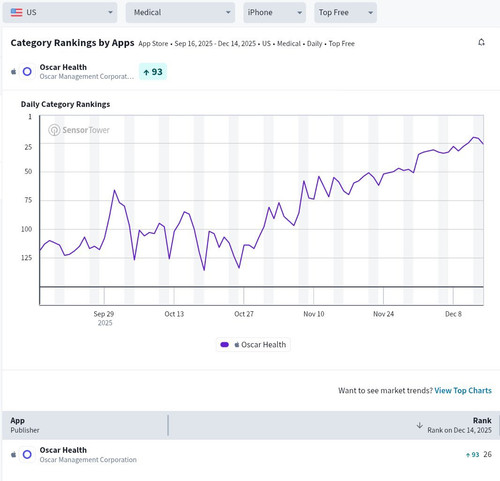This screenshot has height=481, width=500.
Task: Click the 100 y-axis label
Action: (x=27, y=229)
